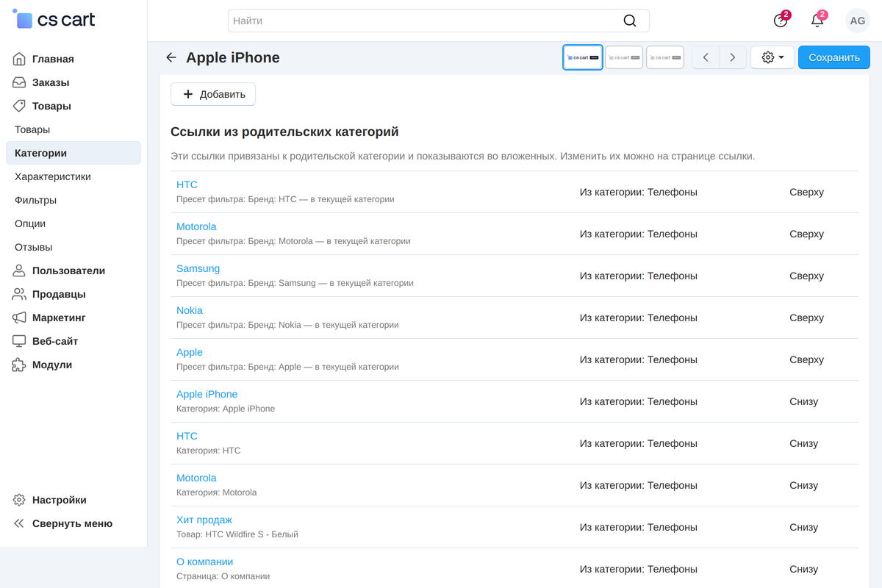Screen dimensions: 882x588
Task: Open the HTC link with the filter preset subtitle
Action: coord(187,184)
